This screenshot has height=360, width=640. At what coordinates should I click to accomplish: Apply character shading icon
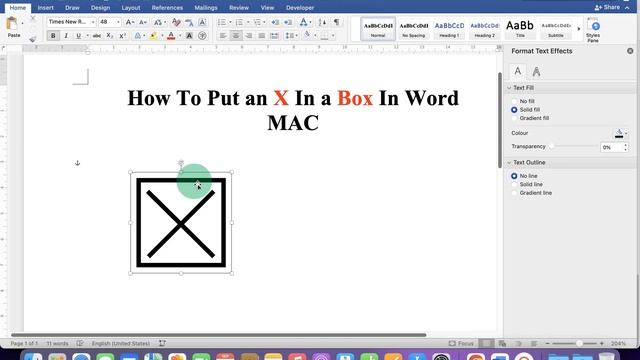(189, 36)
